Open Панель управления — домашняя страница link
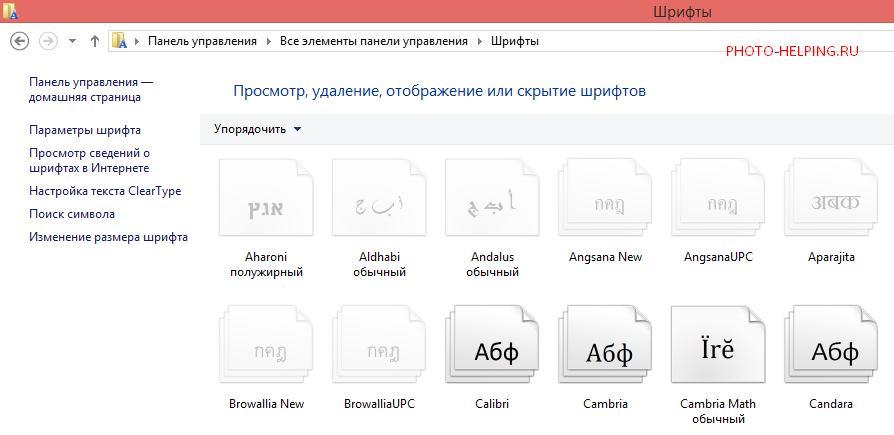 point(91,90)
